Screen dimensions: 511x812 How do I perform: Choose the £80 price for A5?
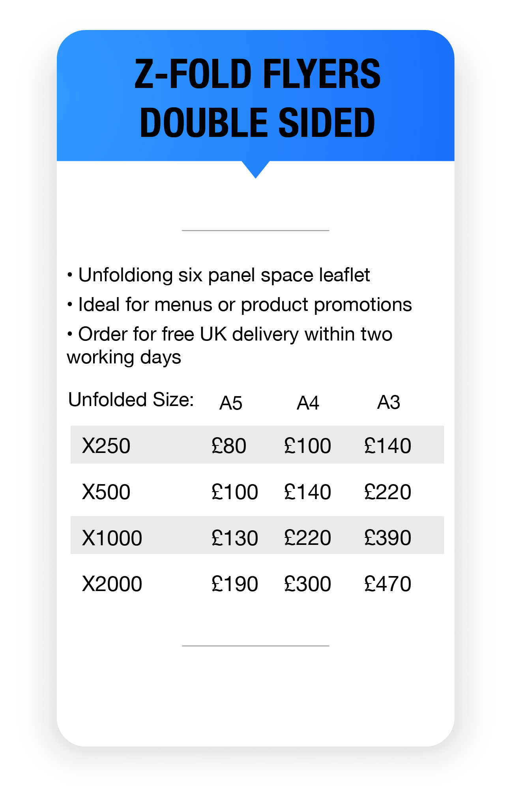[x=229, y=446]
